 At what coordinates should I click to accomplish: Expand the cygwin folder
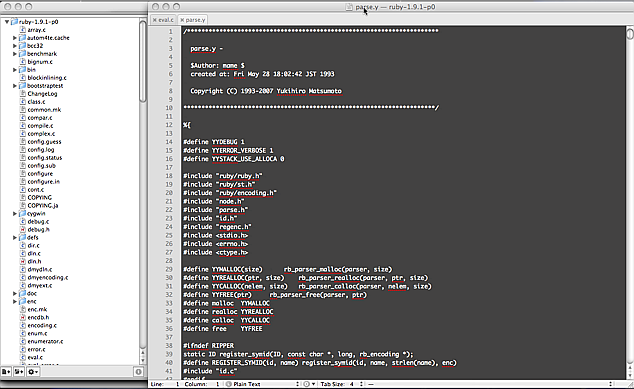tap(15, 214)
